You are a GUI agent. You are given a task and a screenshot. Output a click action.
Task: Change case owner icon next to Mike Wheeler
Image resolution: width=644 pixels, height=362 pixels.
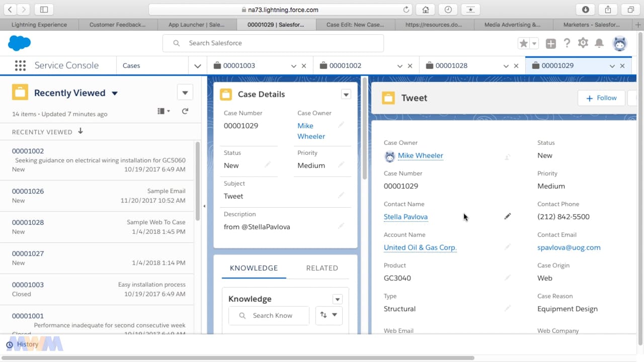[508, 157]
